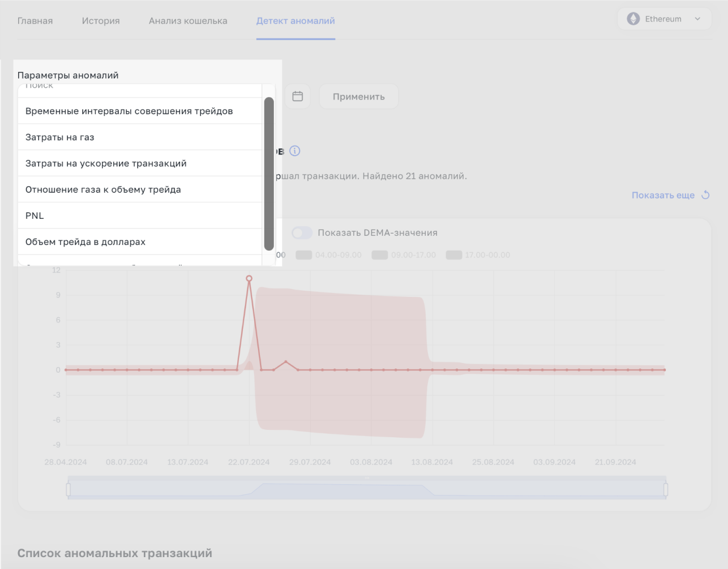Click the Список аномальных транзакций heading
This screenshot has height=569, width=728.
115,553
